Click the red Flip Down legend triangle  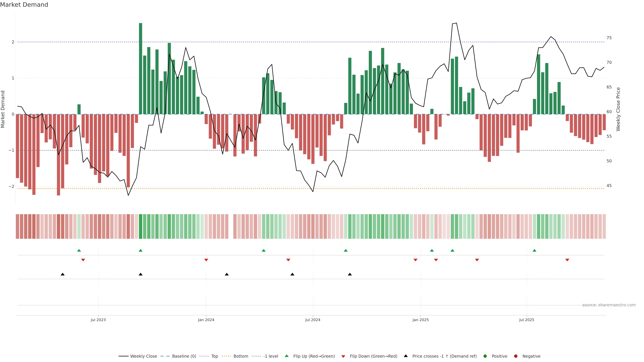(343, 356)
